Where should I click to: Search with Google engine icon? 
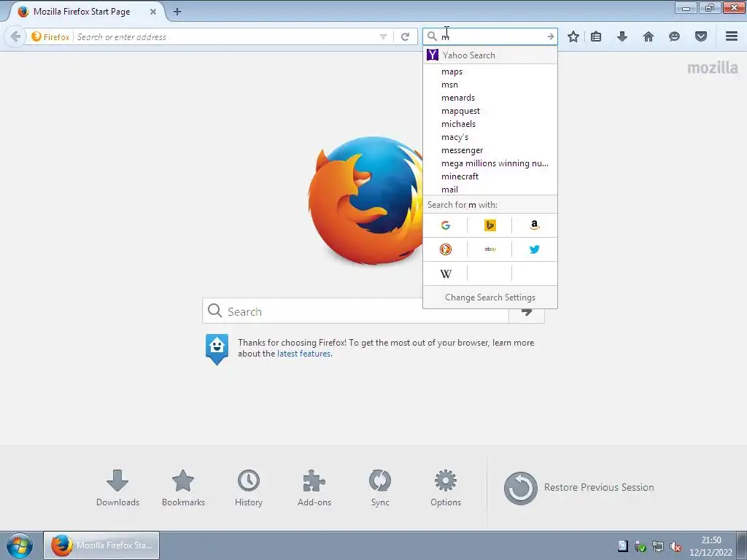click(x=446, y=225)
